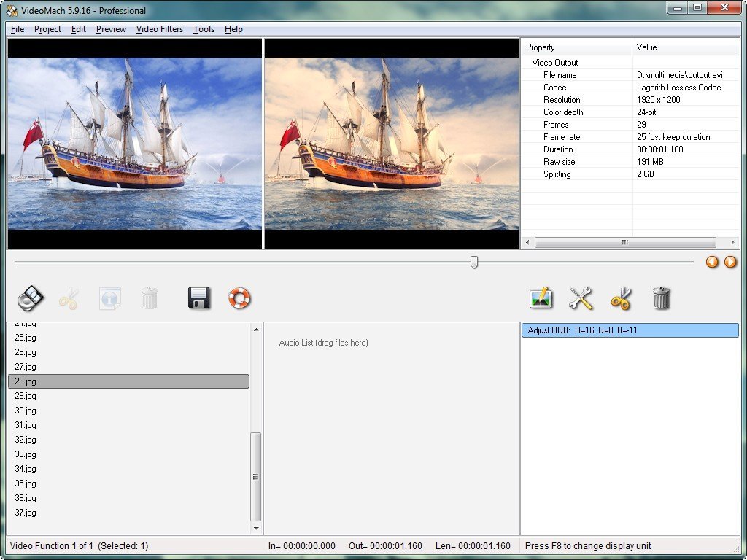
Task: Open the Video Filters menu
Action: (159, 29)
